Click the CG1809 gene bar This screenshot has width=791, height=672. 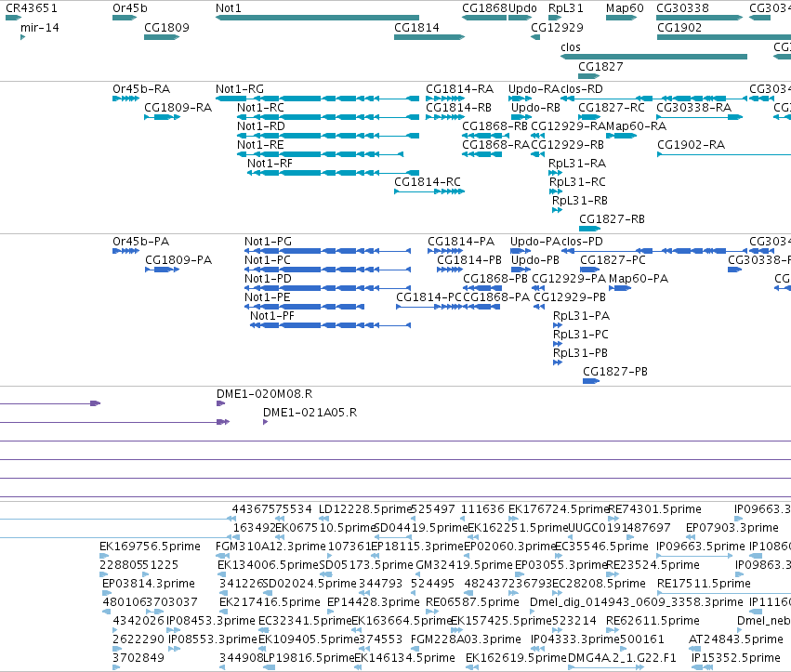(x=162, y=37)
